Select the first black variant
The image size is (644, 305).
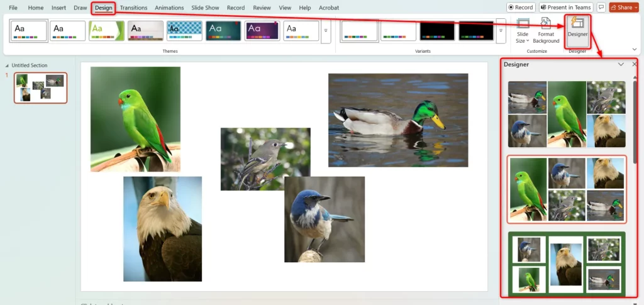coord(437,30)
